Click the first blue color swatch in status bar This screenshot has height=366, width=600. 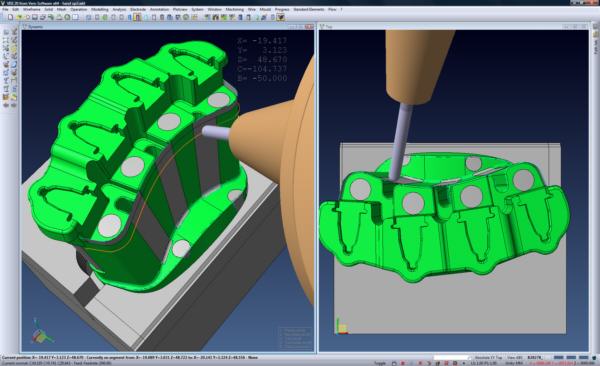click(558, 358)
